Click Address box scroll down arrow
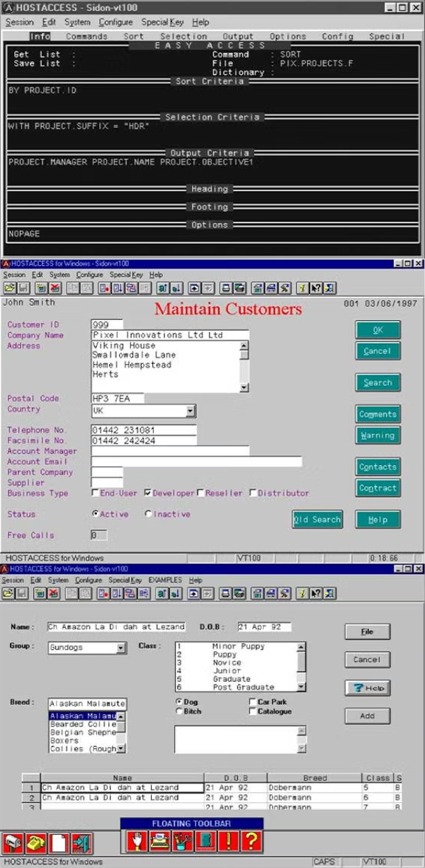 coord(244,387)
